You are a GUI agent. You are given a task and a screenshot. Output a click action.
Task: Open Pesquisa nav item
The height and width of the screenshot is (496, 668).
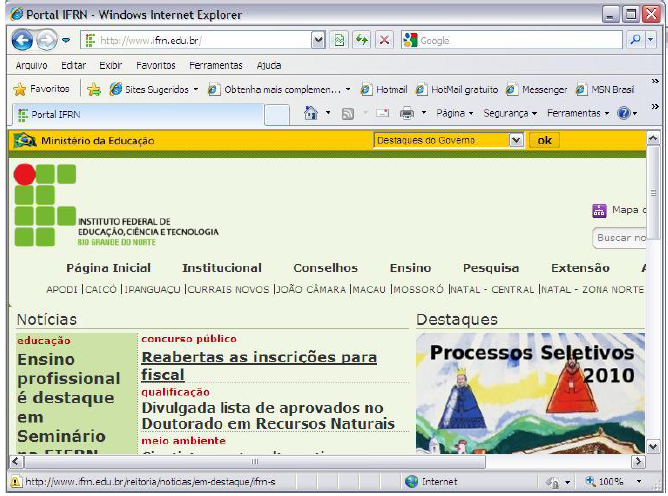[x=491, y=268]
